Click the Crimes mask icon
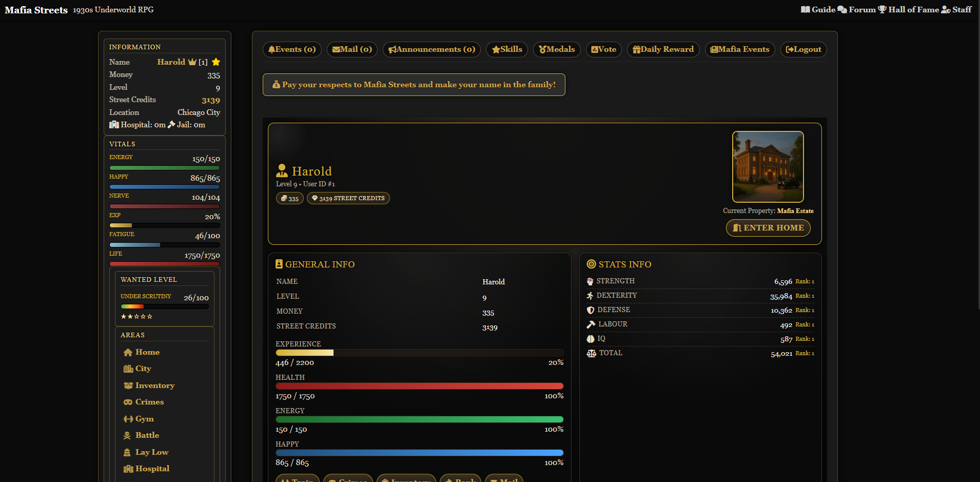This screenshot has height=482, width=980. 128,402
